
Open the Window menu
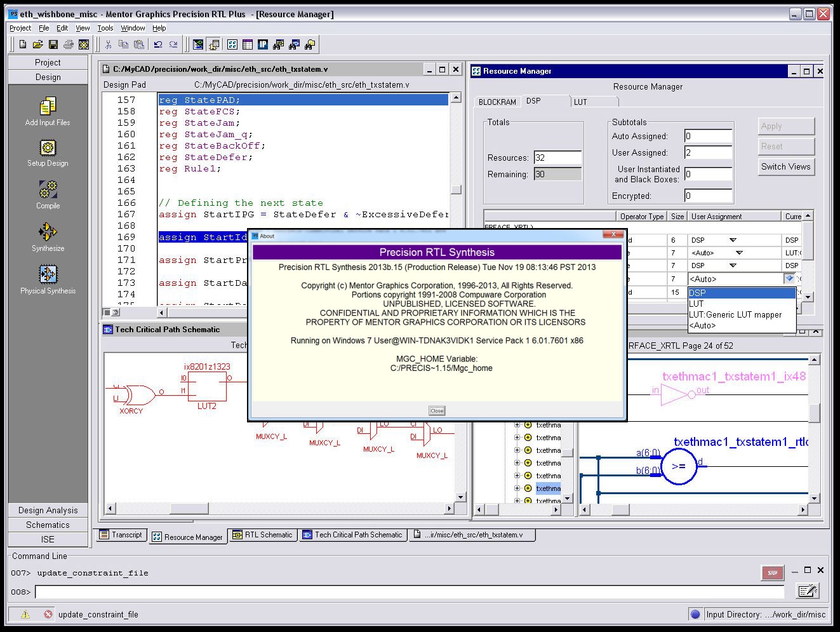point(133,28)
